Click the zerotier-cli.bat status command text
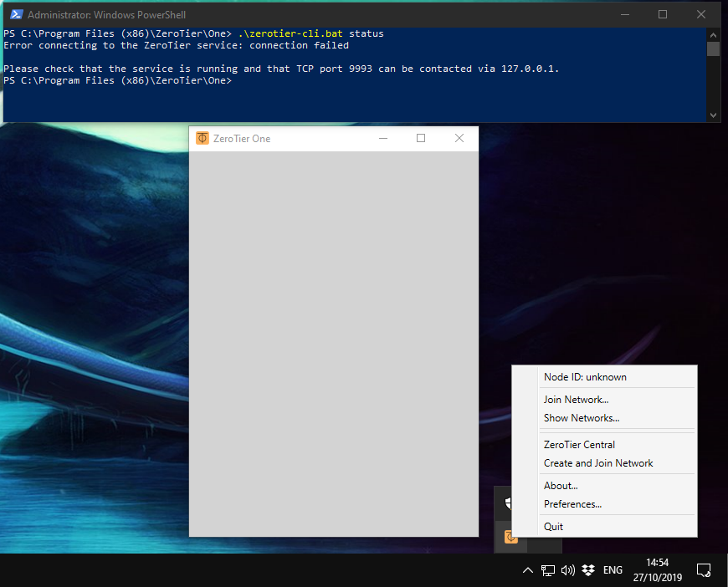728x587 pixels. (x=310, y=33)
